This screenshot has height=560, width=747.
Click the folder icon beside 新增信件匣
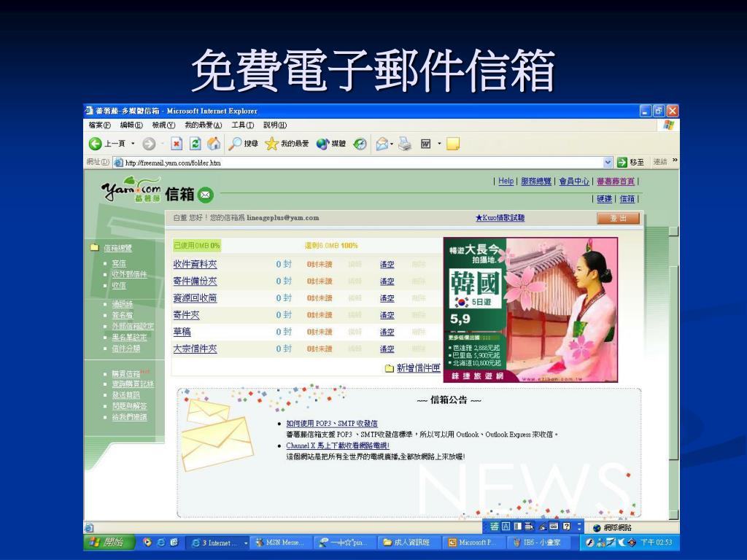point(390,368)
